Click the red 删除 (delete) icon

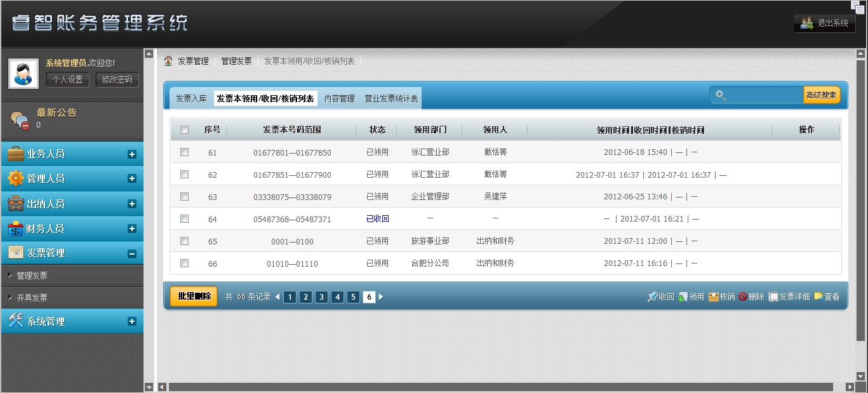pyautogui.click(x=743, y=296)
